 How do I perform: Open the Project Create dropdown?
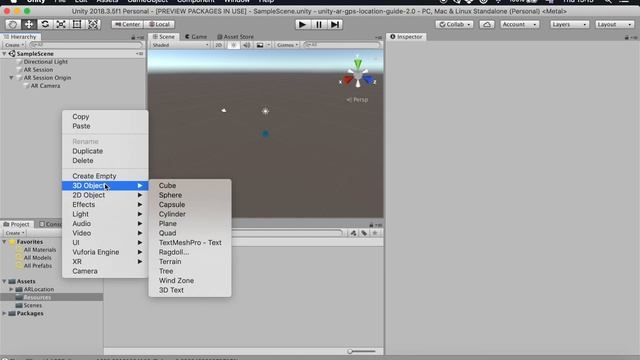tap(15, 233)
